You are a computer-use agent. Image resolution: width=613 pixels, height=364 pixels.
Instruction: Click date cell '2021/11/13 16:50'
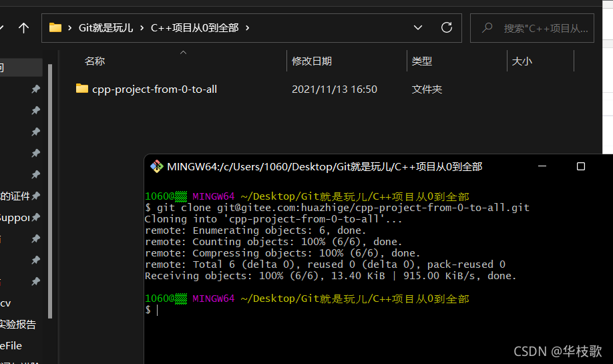(x=335, y=89)
